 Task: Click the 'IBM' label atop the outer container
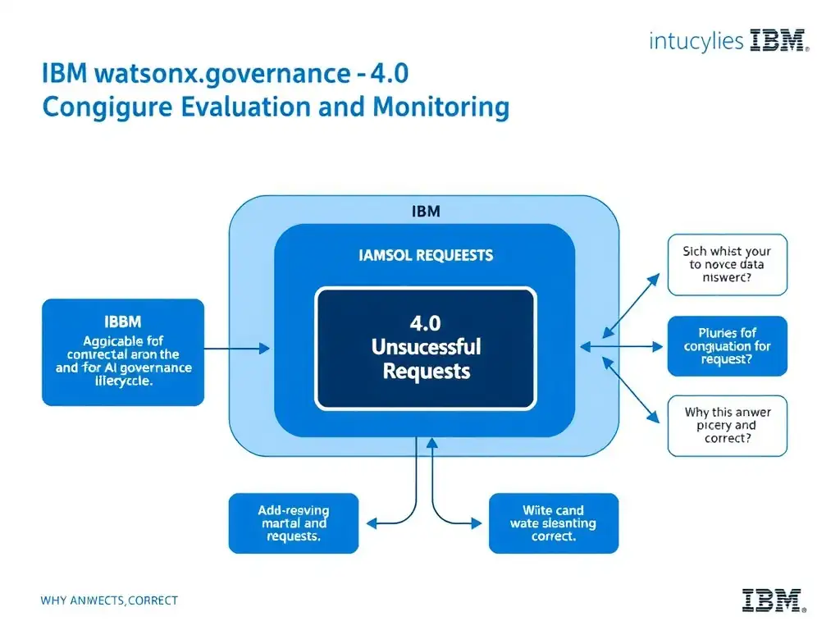(426, 212)
